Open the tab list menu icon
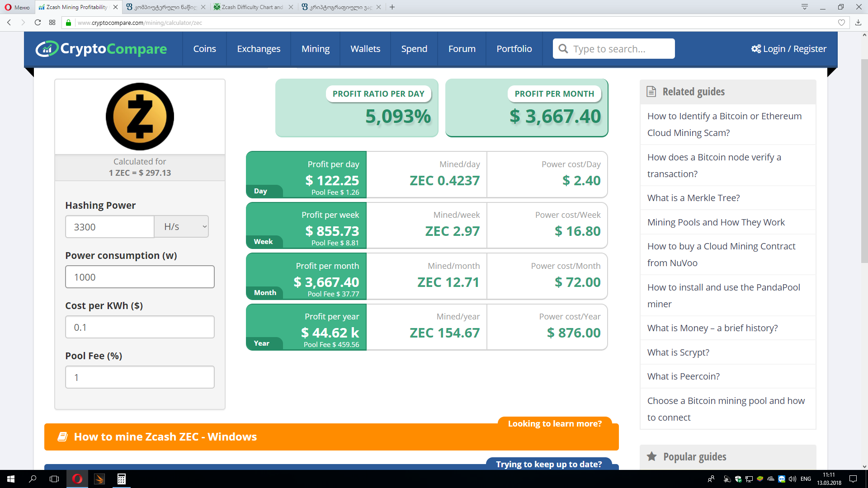The width and height of the screenshot is (868, 488). coord(805,7)
